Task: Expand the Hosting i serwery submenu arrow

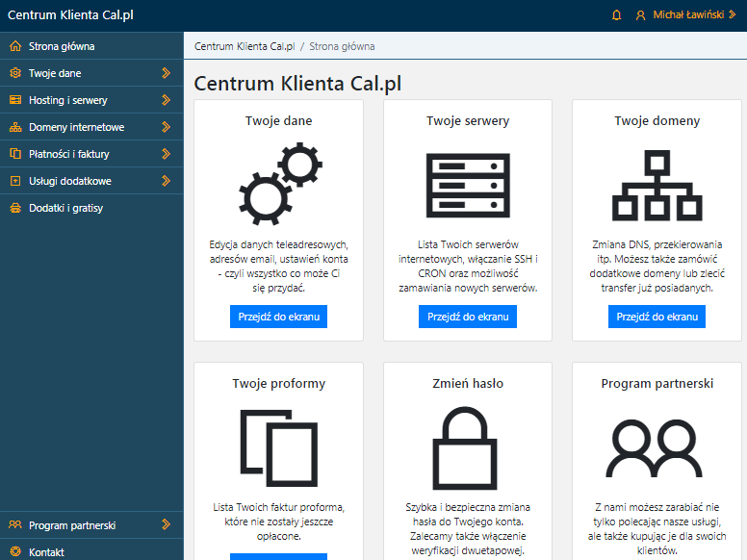Action: pyautogui.click(x=166, y=100)
